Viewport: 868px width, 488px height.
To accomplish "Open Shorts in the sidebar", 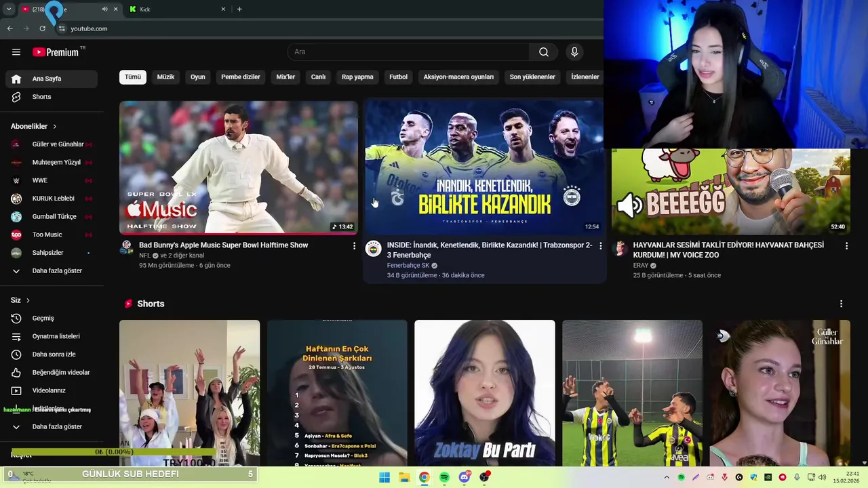I will [x=52, y=97].
